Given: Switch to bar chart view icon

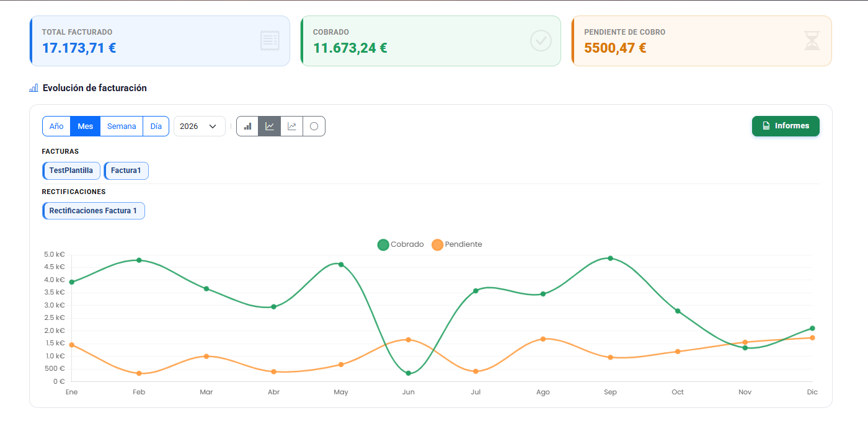Looking at the screenshot, I should click(x=247, y=126).
